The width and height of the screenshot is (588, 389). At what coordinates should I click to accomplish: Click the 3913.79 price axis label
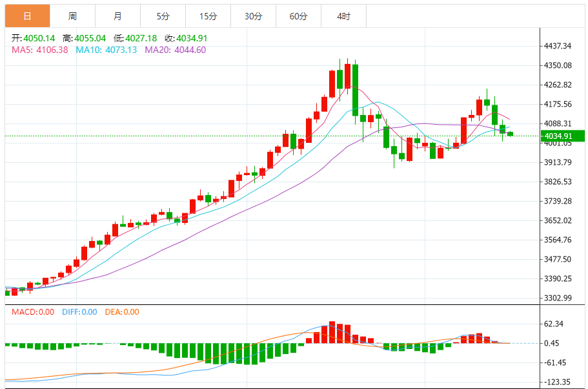point(558,163)
